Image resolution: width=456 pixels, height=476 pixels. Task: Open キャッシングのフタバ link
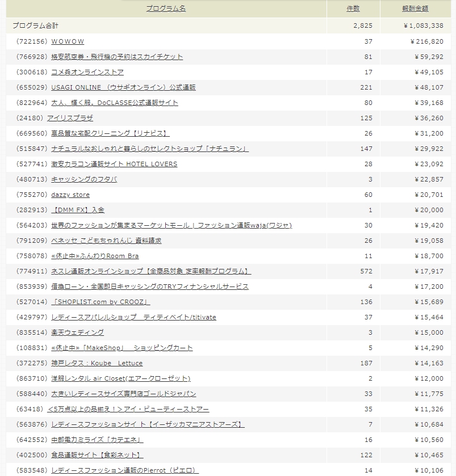(84, 179)
